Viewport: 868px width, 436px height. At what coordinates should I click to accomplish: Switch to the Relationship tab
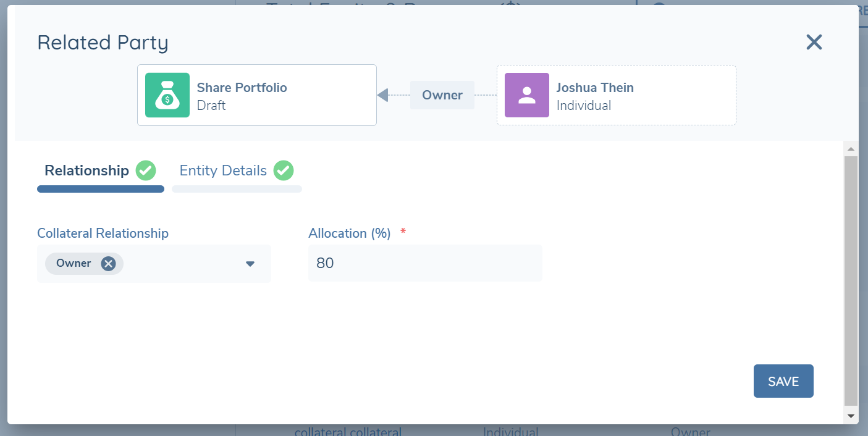tap(87, 170)
